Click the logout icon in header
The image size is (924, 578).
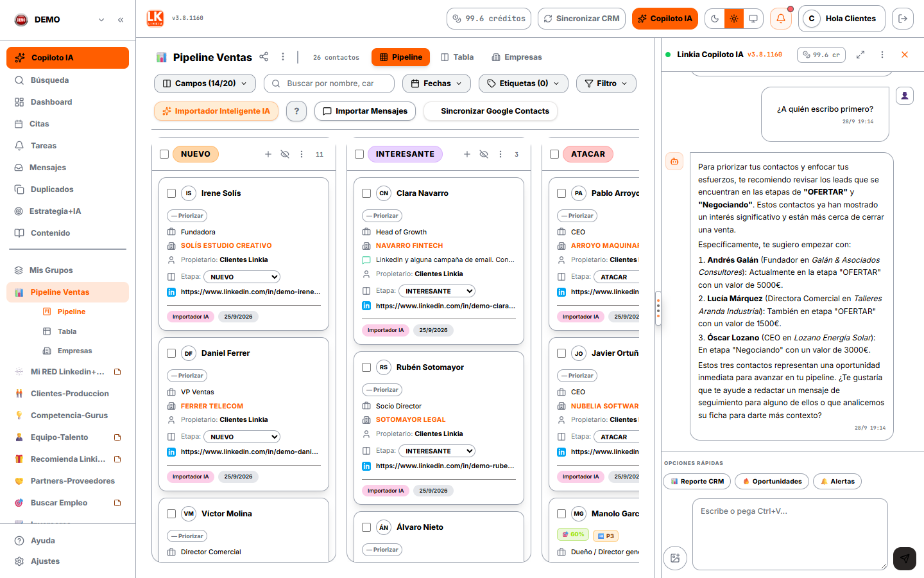pyautogui.click(x=903, y=19)
